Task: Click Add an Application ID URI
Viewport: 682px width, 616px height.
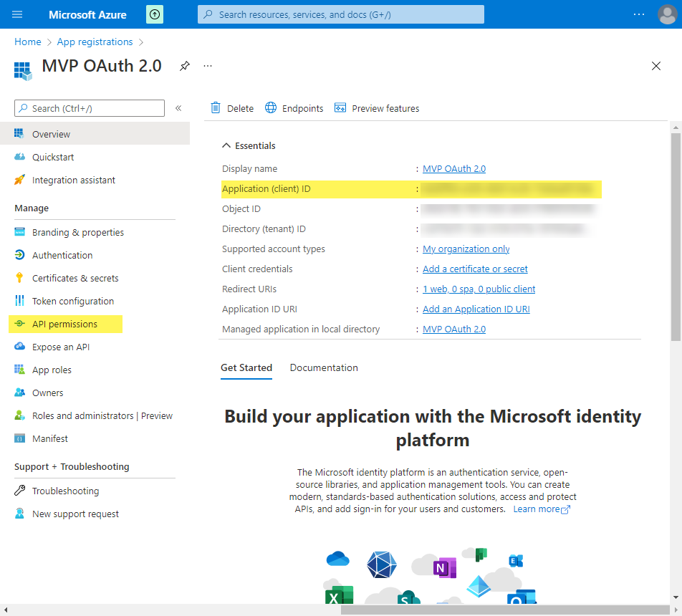Action: [x=476, y=309]
